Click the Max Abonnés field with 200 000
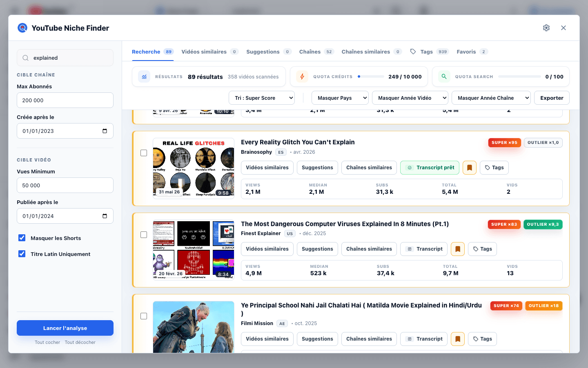The width and height of the screenshot is (588, 368). coord(65,100)
